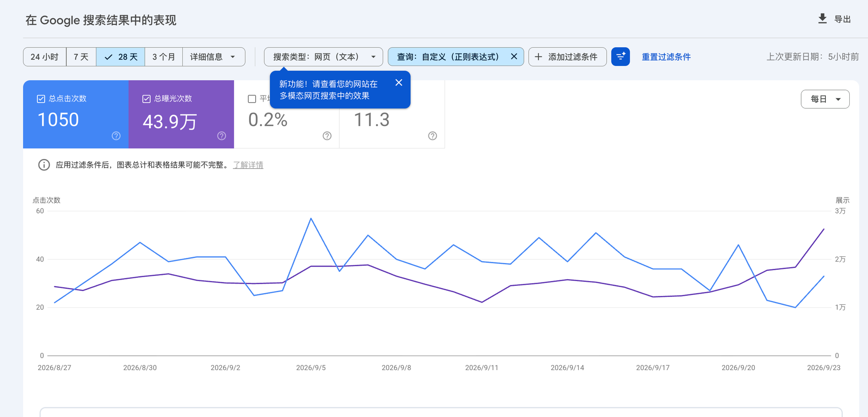The height and width of the screenshot is (417, 868).
Task: Toggle 总点击次数 checkbox
Action: (x=41, y=99)
